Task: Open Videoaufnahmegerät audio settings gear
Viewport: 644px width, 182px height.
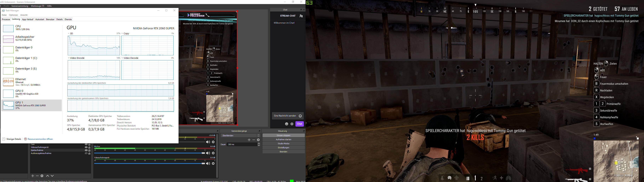Action: coord(213,163)
